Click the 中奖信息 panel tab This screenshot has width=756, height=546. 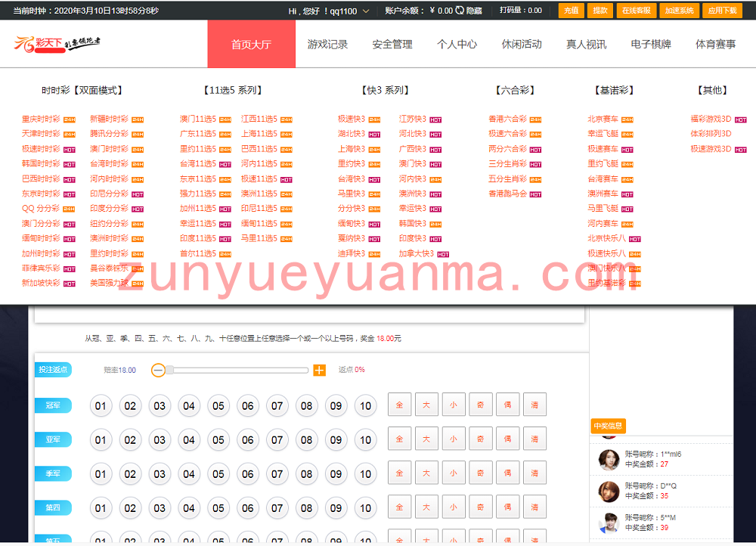tap(608, 426)
